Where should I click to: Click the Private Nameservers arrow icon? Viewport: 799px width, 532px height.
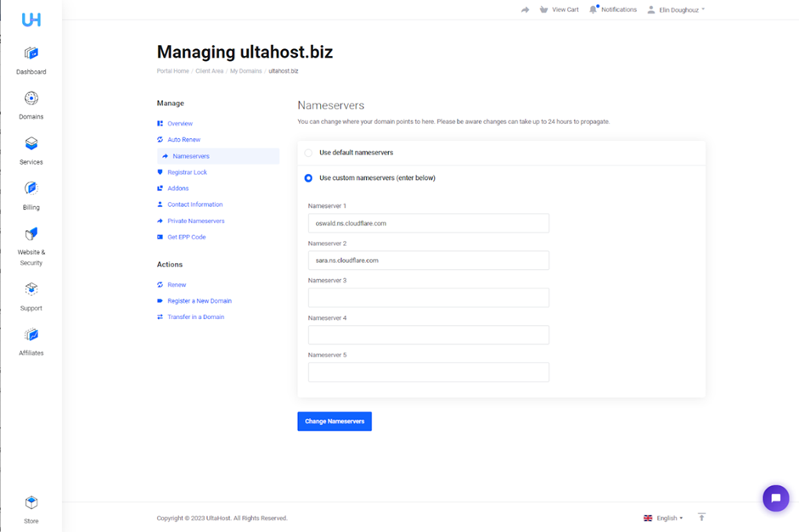pos(160,221)
